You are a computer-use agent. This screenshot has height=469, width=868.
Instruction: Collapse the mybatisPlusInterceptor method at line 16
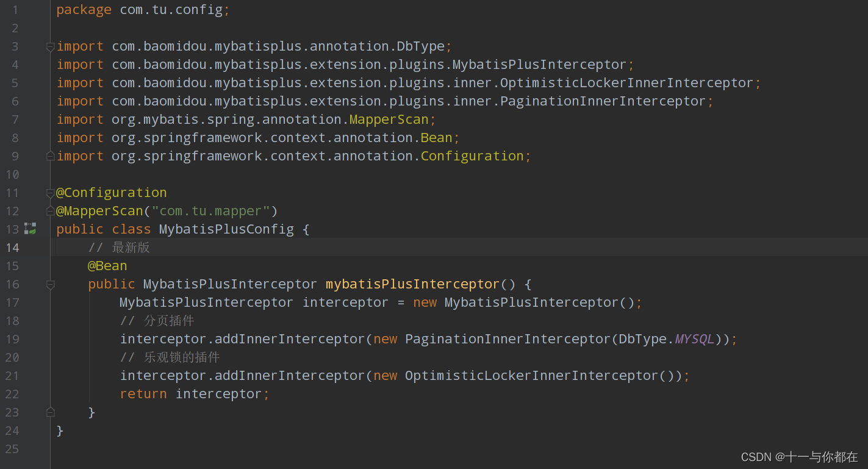(x=51, y=284)
